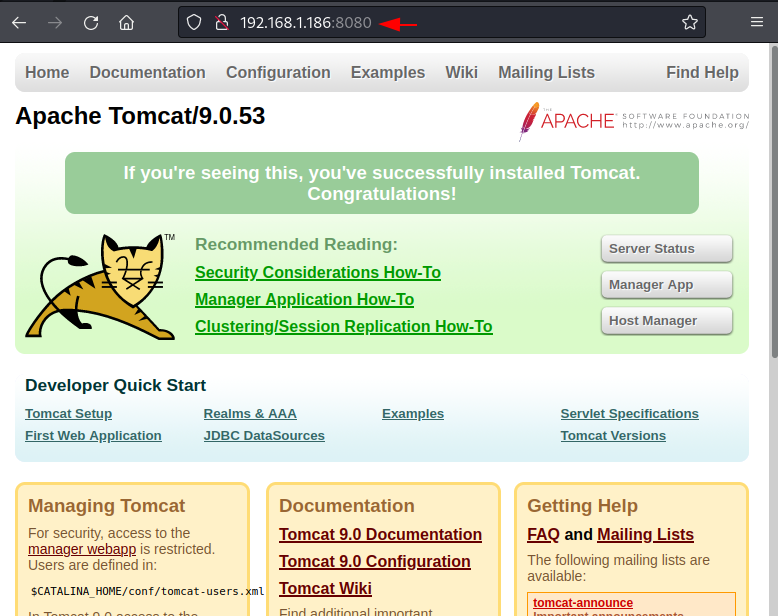Click the Server Status button

click(x=666, y=248)
